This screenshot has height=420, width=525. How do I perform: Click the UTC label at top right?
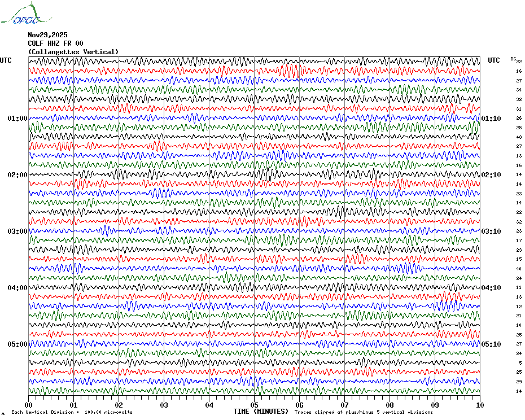click(493, 60)
